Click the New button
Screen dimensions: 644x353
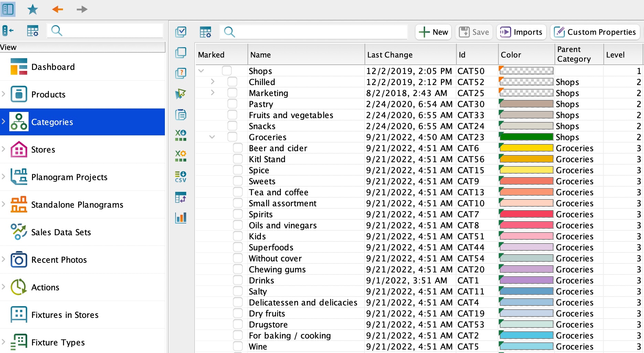tap(433, 32)
